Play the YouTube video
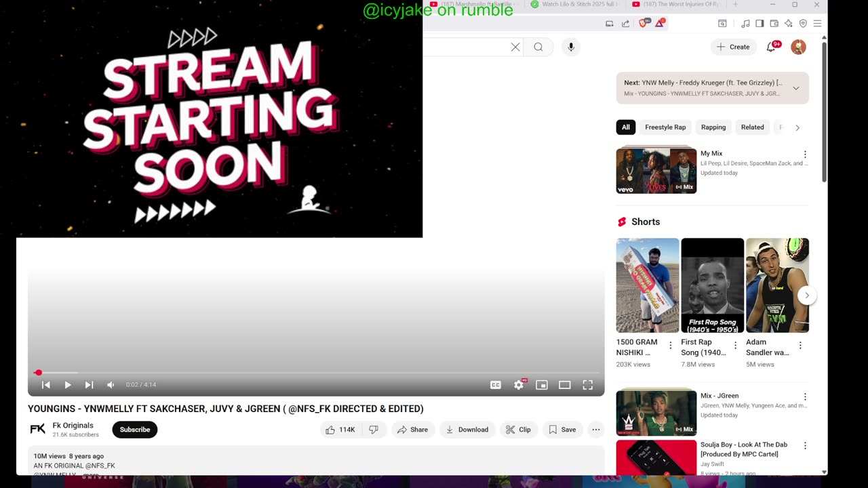868x488 pixels. (68, 385)
